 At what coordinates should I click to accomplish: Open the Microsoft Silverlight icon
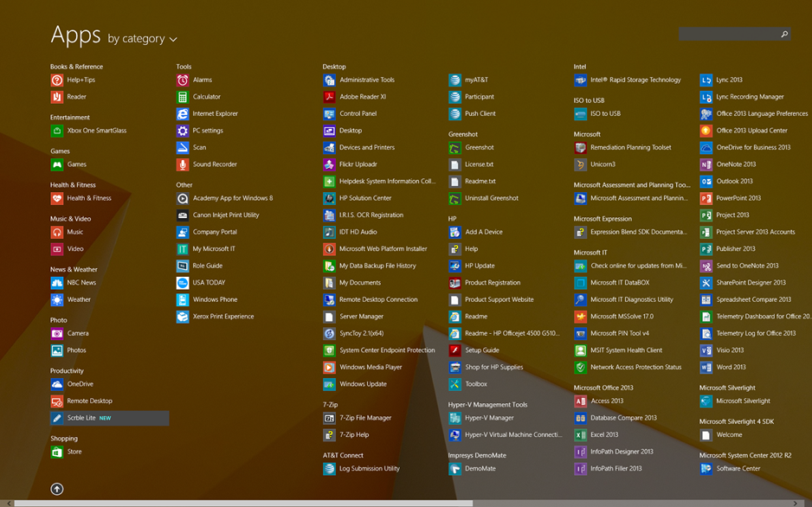pos(706,401)
